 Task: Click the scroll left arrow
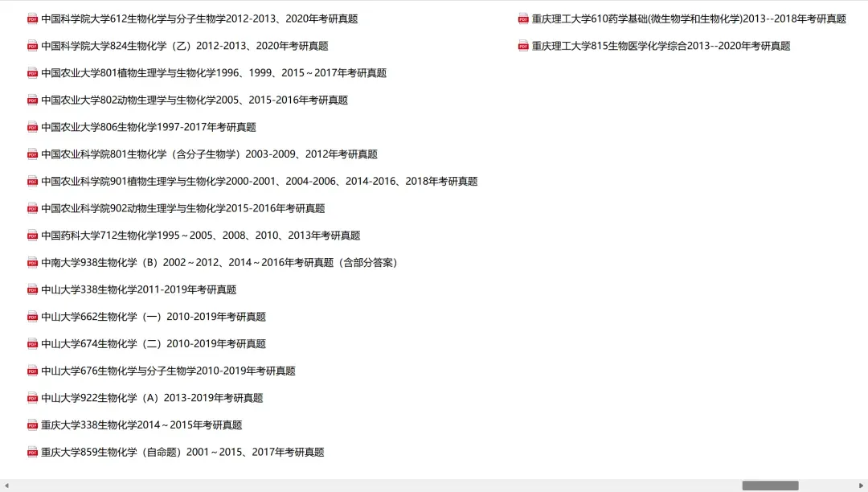coord(6,486)
